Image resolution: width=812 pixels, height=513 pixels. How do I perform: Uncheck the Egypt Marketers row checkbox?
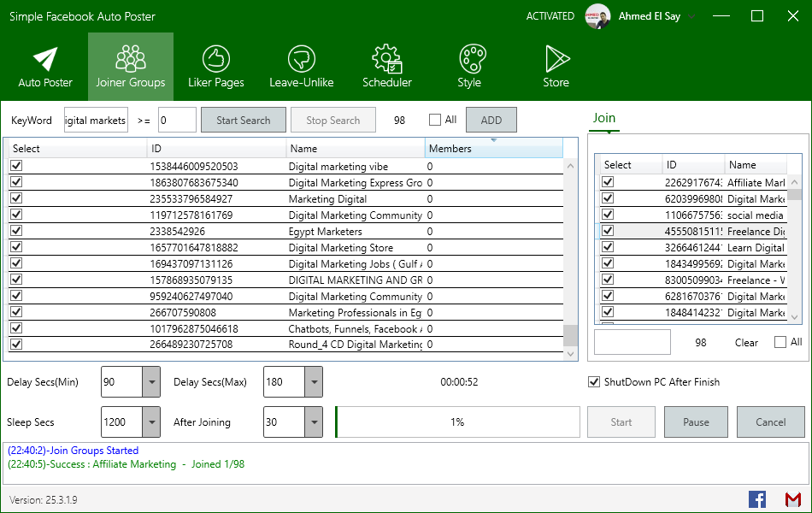pos(16,231)
